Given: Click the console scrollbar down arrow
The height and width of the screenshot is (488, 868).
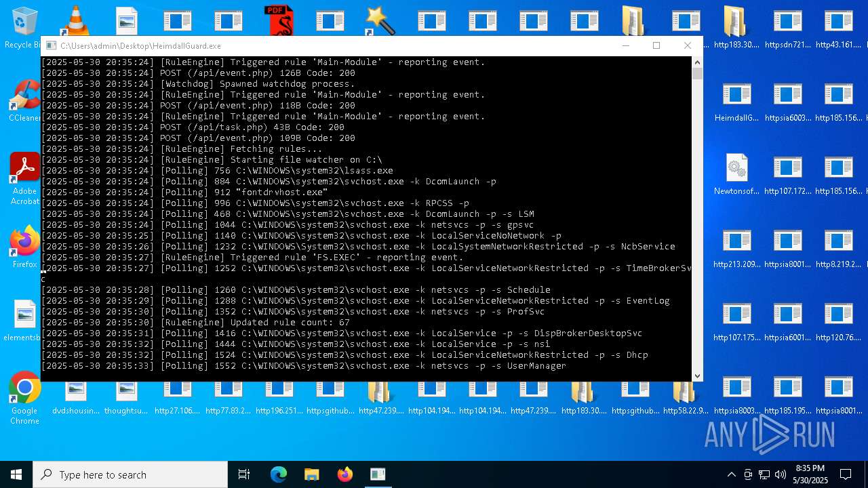Looking at the screenshot, I should coord(697,375).
